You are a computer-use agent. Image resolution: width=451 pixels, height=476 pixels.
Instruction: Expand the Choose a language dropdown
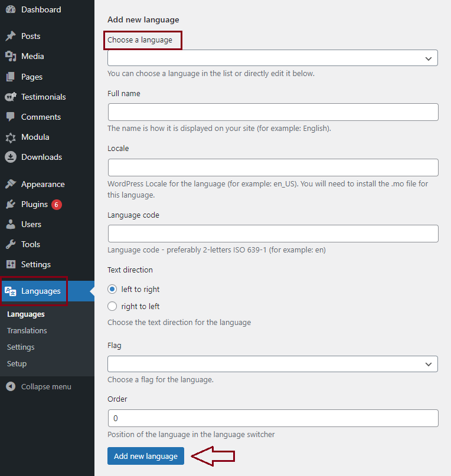click(272, 58)
